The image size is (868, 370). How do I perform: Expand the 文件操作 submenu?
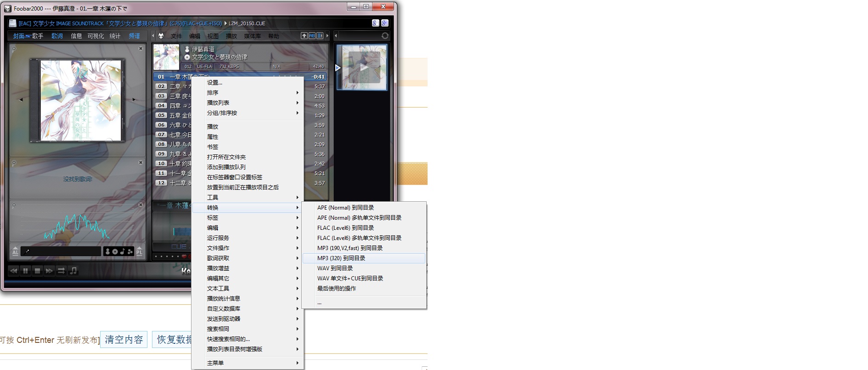248,248
